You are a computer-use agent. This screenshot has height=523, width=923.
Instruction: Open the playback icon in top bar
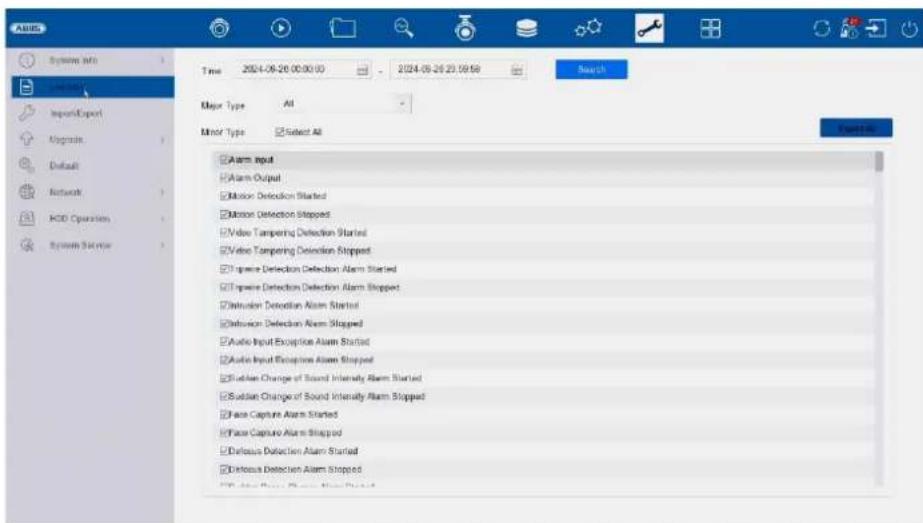coord(281,28)
